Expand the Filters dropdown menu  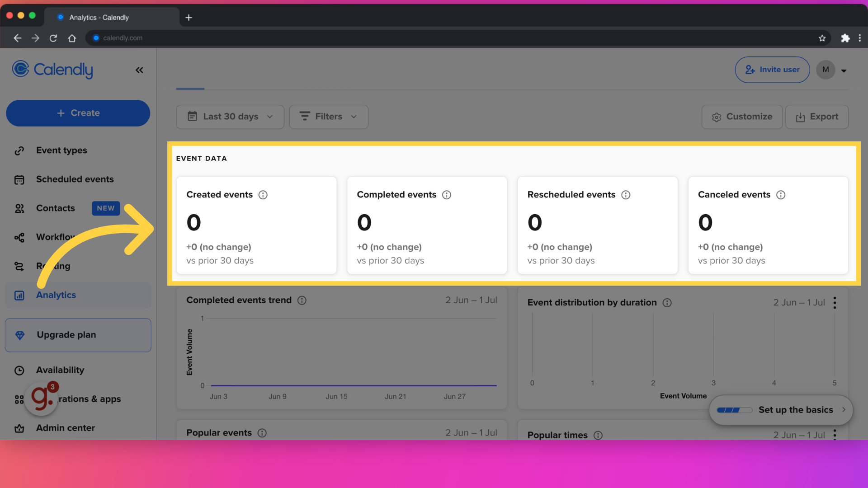click(329, 116)
